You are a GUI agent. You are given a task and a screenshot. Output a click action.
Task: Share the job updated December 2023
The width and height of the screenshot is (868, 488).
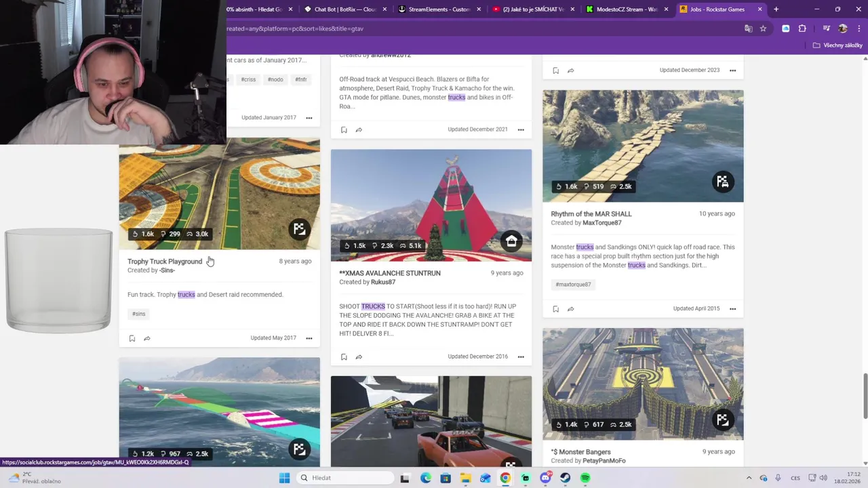(570, 70)
